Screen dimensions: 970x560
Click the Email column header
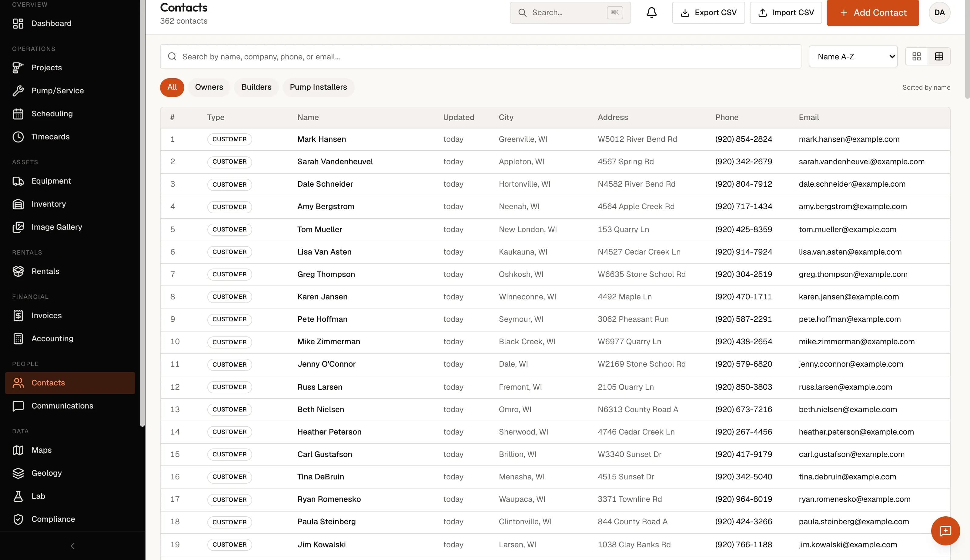[808, 117]
